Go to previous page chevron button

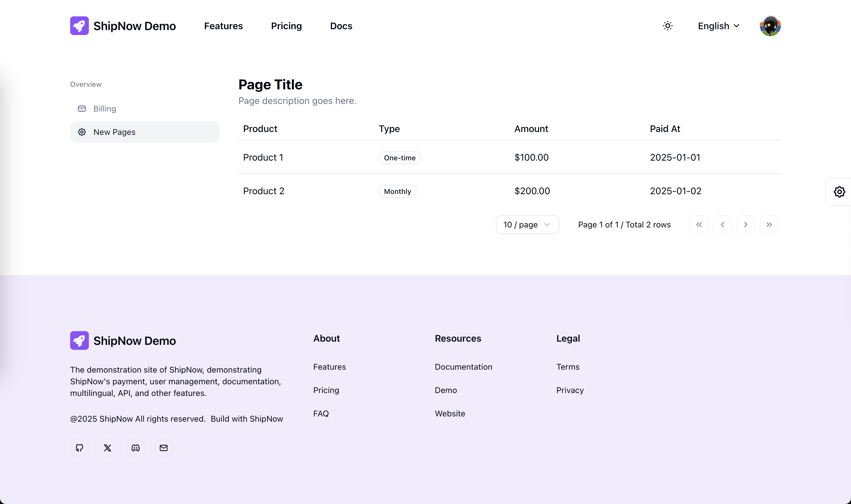point(722,225)
